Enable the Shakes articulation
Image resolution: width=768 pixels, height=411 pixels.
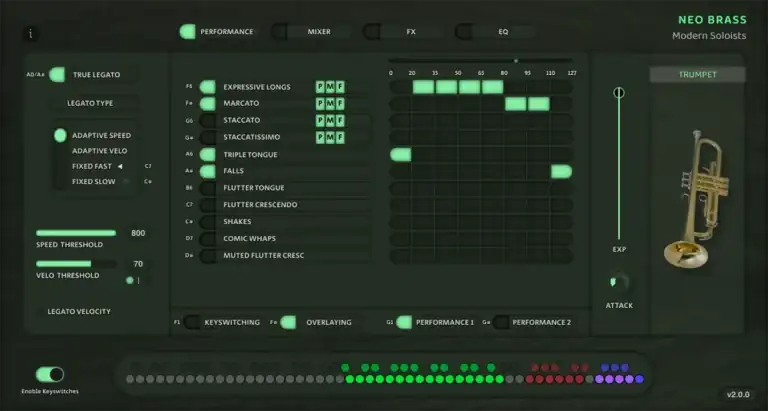tap(208, 222)
